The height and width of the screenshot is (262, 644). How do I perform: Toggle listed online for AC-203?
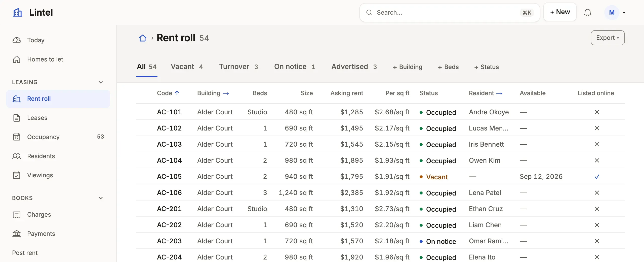click(x=597, y=241)
